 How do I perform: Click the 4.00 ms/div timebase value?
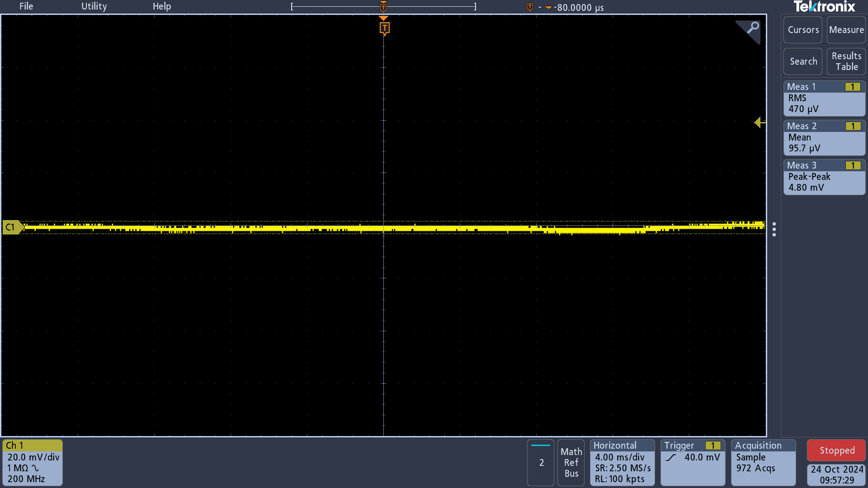click(x=620, y=457)
